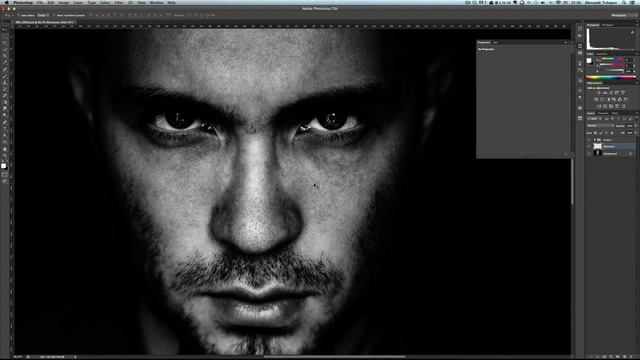Open the Filter menu

pyautogui.click(x=119, y=2)
